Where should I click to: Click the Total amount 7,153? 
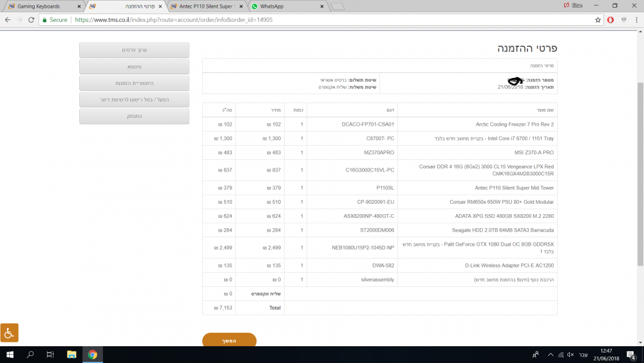tap(223, 308)
